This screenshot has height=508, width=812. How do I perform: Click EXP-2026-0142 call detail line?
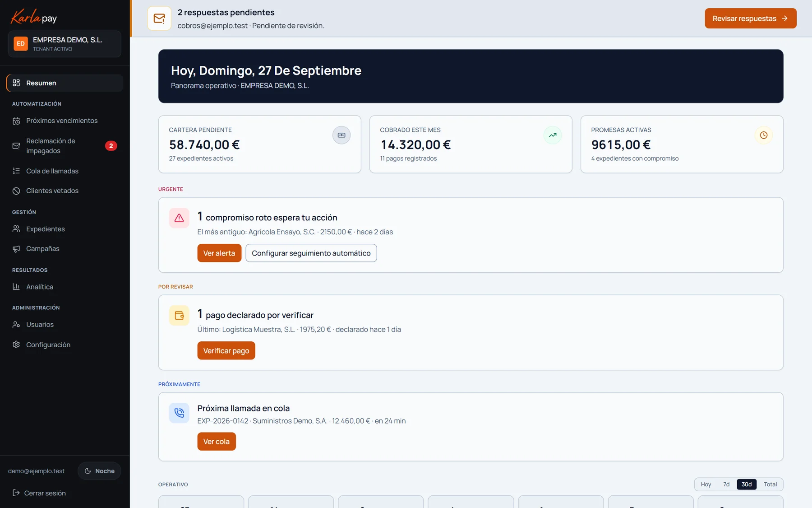(x=301, y=421)
